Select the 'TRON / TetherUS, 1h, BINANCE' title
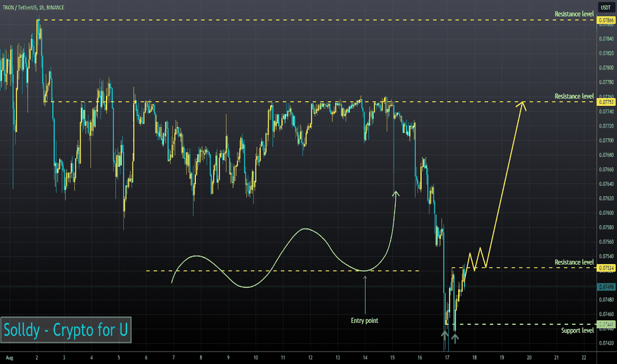The image size is (617, 364). pyautogui.click(x=34, y=7)
